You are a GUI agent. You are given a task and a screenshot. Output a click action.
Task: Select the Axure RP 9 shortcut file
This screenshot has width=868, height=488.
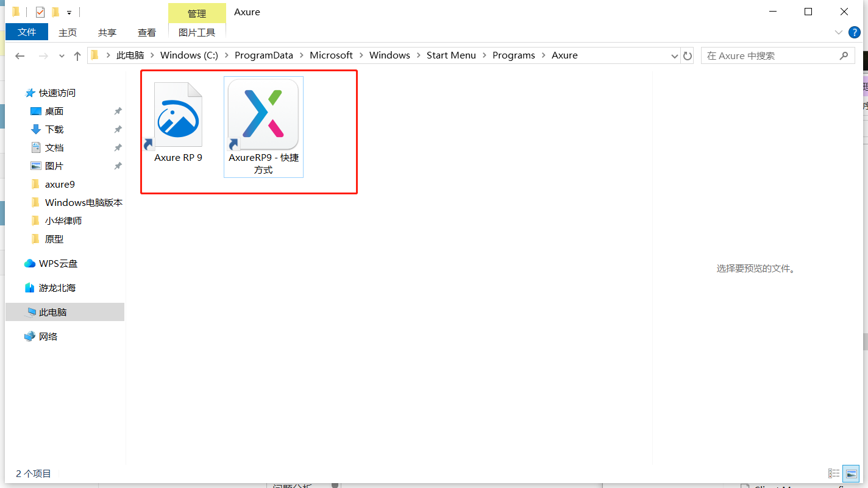click(178, 123)
